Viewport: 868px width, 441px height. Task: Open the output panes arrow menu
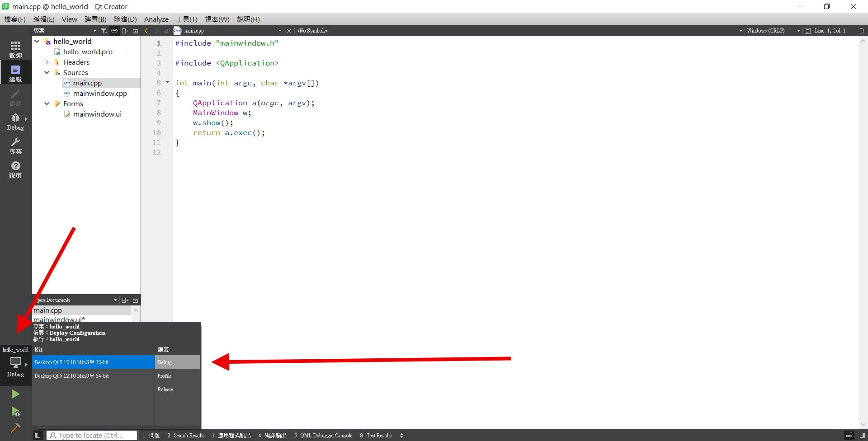pos(401,436)
